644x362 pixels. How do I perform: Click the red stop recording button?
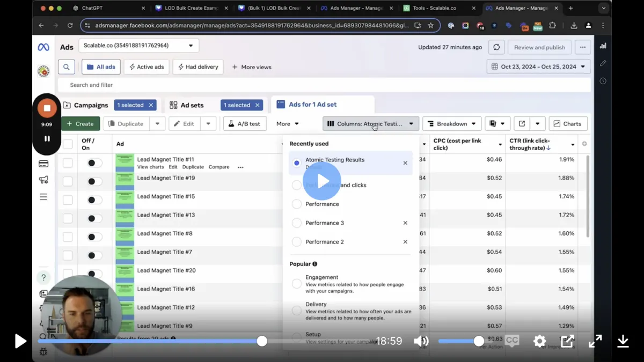[x=47, y=108]
